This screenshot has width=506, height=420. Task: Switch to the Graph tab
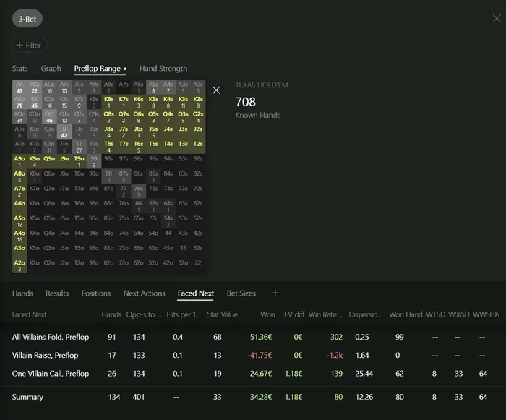[x=51, y=69]
